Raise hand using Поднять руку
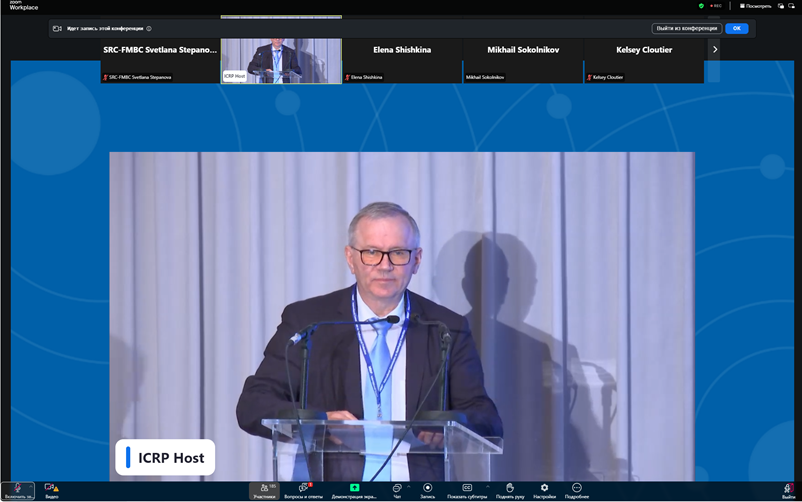This screenshot has width=802, height=502. (508, 489)
